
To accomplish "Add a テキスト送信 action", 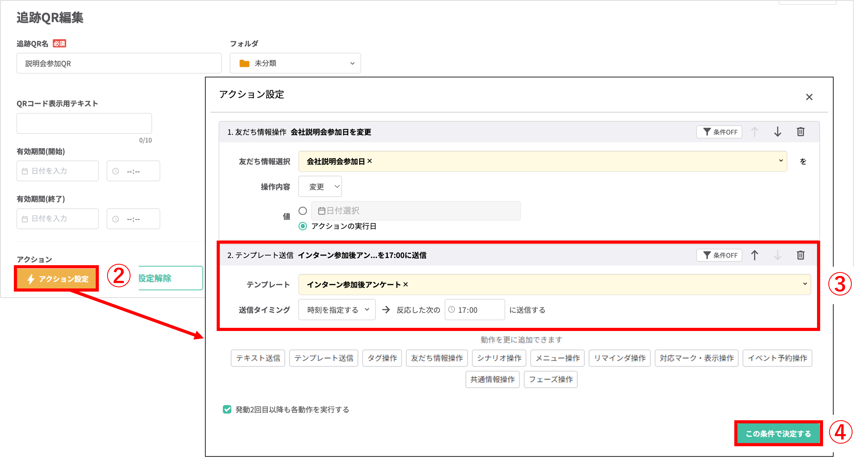I will (258, 358).
